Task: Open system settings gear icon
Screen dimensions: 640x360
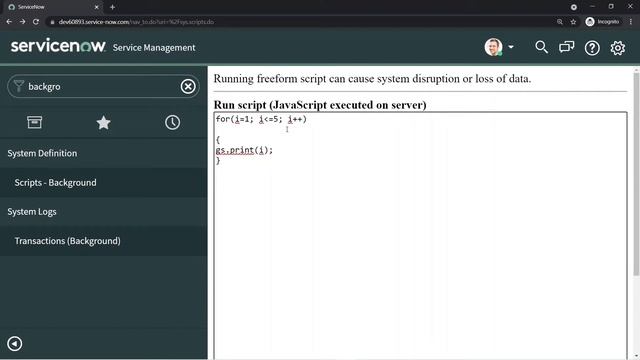Action: point(618,48)
